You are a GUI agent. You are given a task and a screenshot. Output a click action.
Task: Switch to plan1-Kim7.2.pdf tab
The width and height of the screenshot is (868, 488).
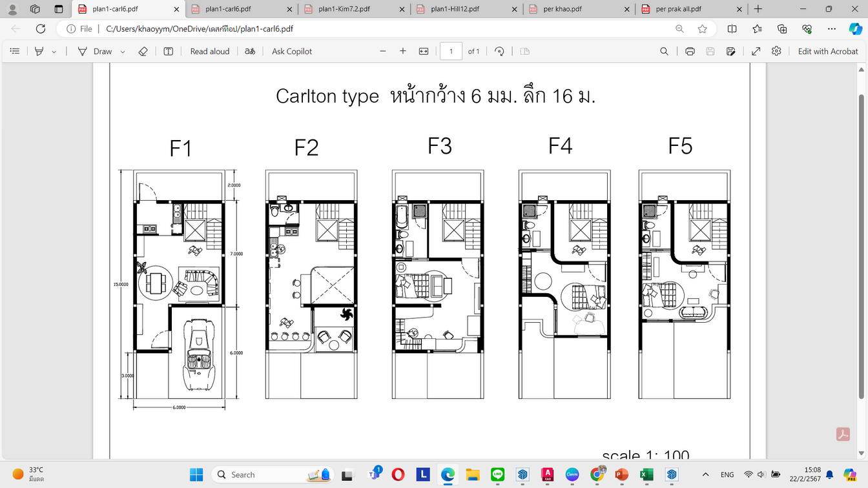pyautogui.click(x=353, y=9)
